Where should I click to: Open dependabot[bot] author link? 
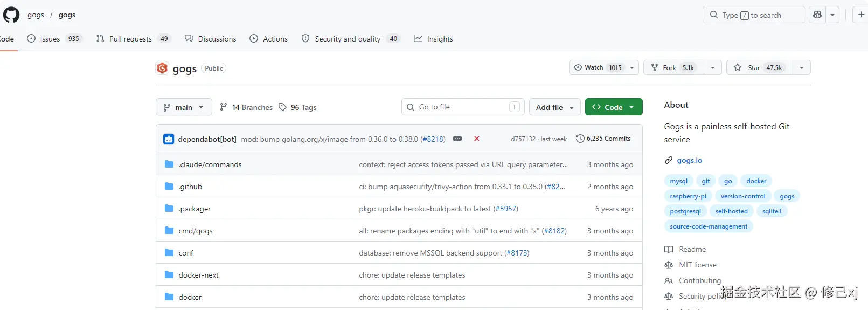click(207, 139)
